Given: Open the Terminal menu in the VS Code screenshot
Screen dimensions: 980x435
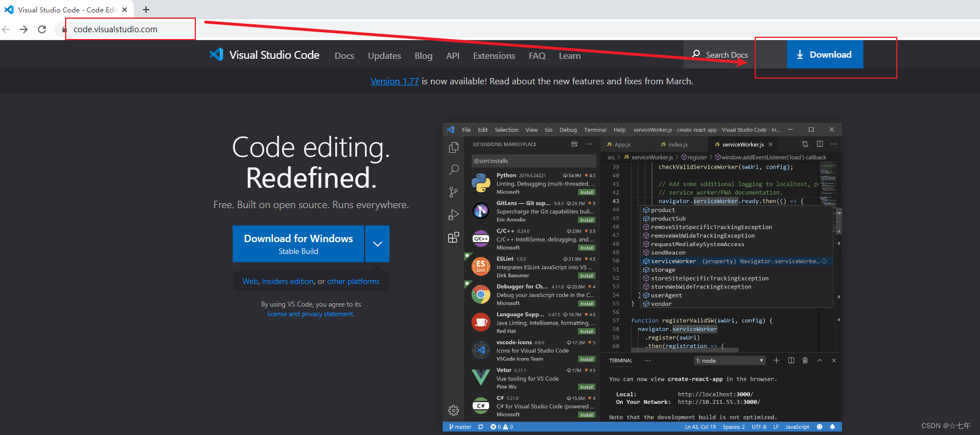Looking at the screenshot, I should click(595, 130).
